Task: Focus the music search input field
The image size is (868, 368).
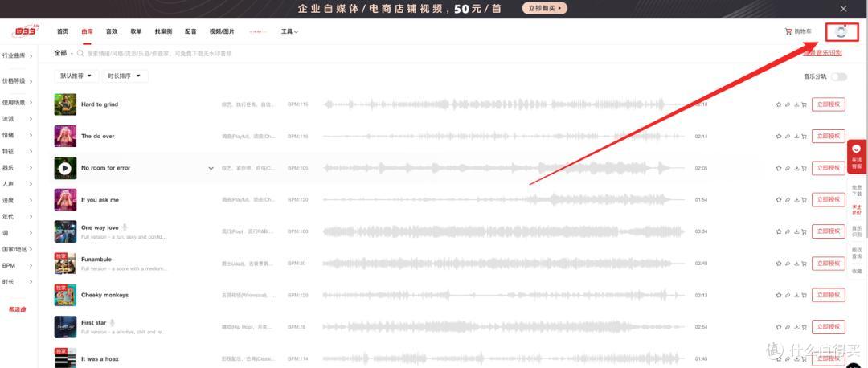Action: [161, 54]
